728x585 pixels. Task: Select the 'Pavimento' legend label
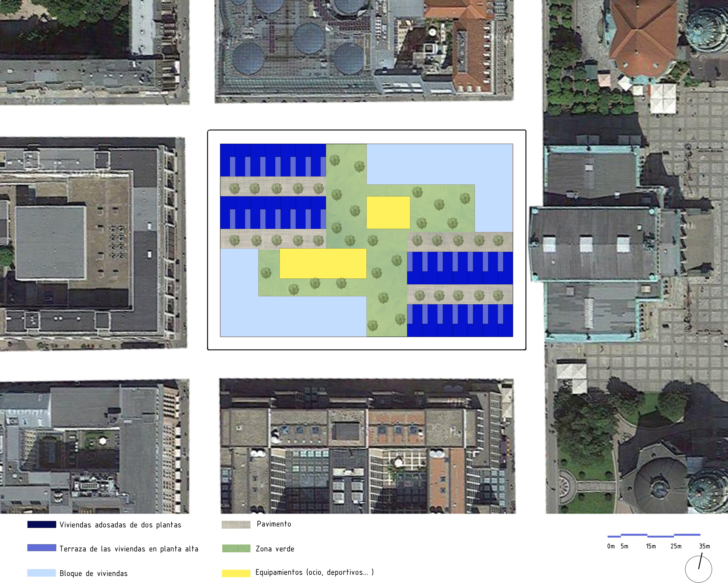pos(274,523)
